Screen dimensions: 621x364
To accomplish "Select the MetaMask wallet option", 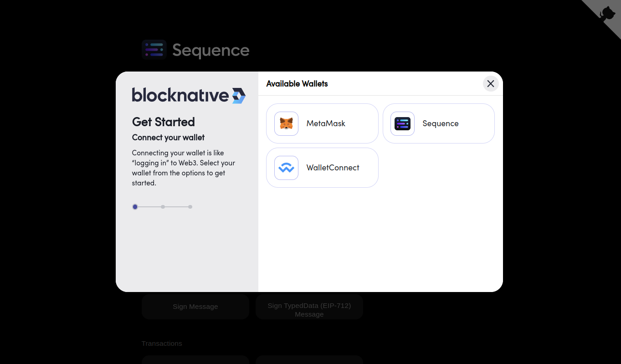I will pos(322,123).
